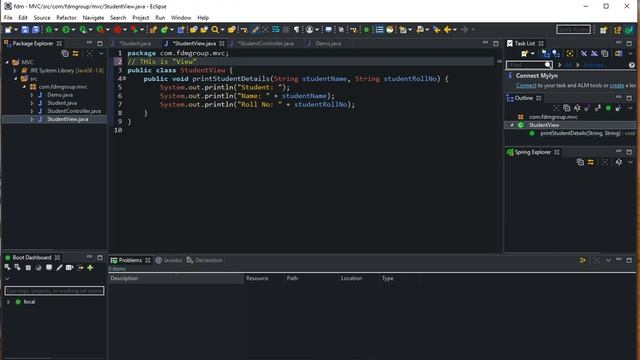Click the open console icon in Boot Dashboard
Viewport: 640px width, 360px height.
[x=49, y=267]
